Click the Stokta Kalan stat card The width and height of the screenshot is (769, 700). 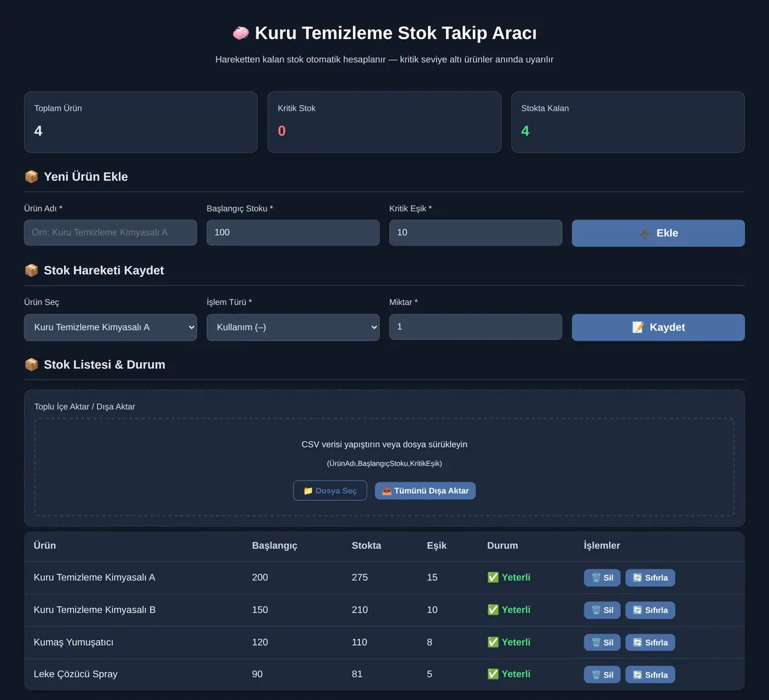pyautogui.click(x=628, y=122)
